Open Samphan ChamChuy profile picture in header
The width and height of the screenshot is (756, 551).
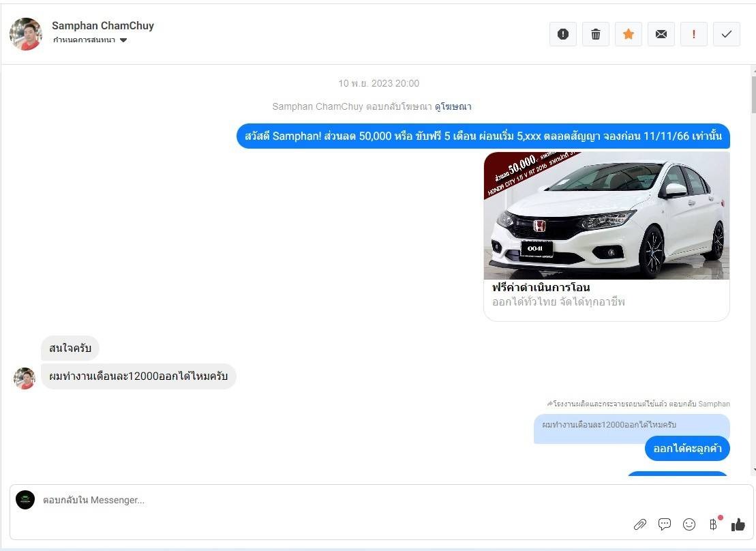(x=25, y=34)
